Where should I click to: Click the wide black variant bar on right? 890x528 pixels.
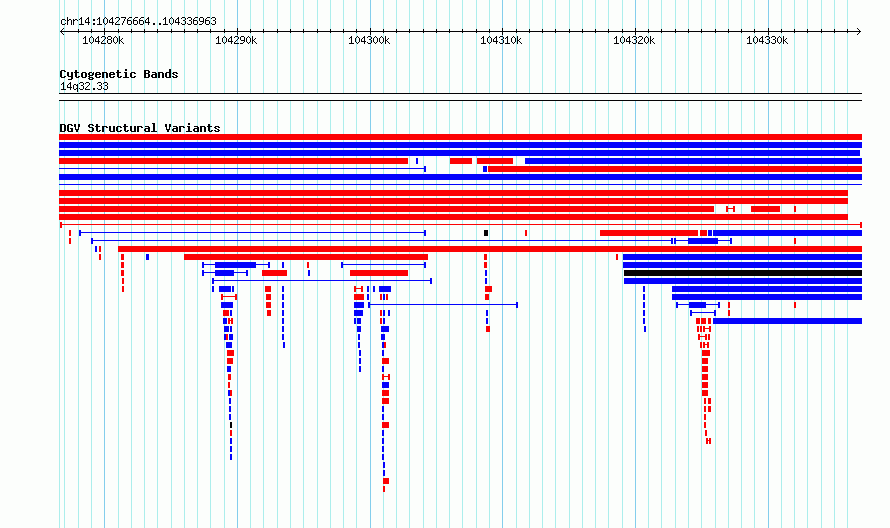pyautogui.click(x=743, y=273)
